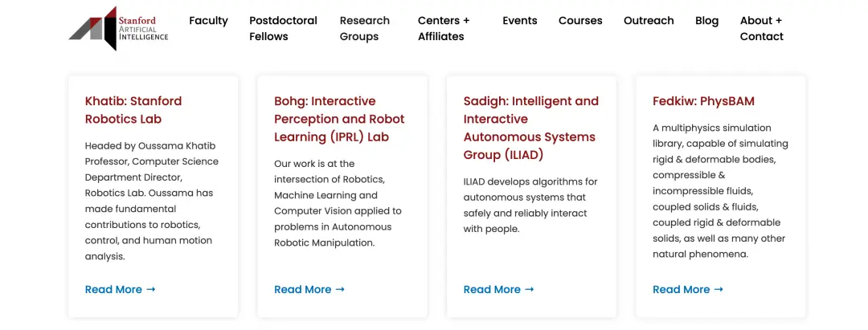Open the Fedkiw: PhysBAM title
The image size is (868, 330).
point(703,101)
